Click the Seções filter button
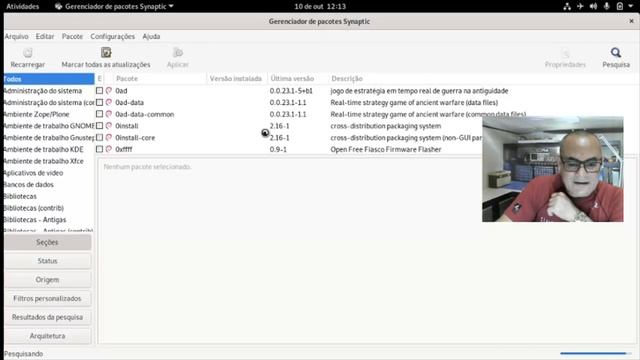640x360 pixels. pos(47,242)
